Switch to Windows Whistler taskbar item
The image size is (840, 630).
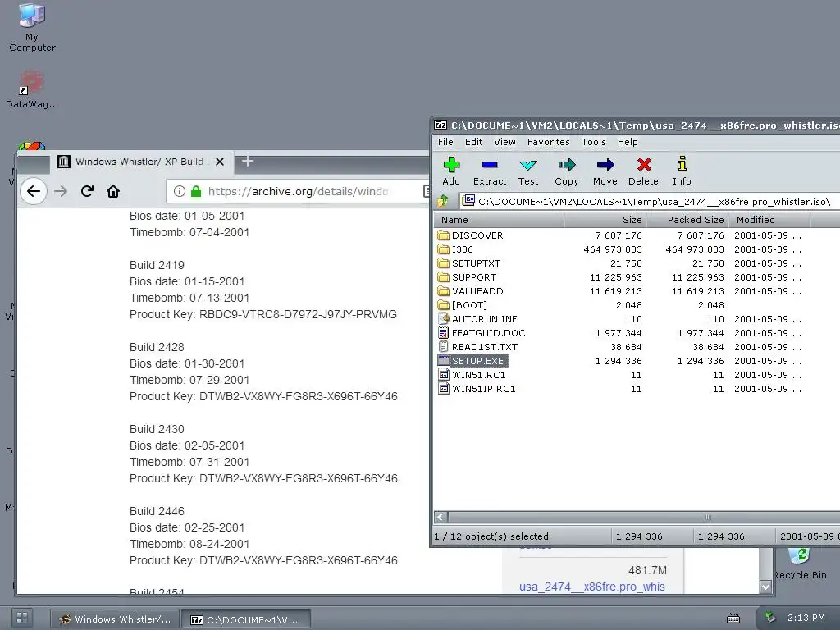(115, 619)
